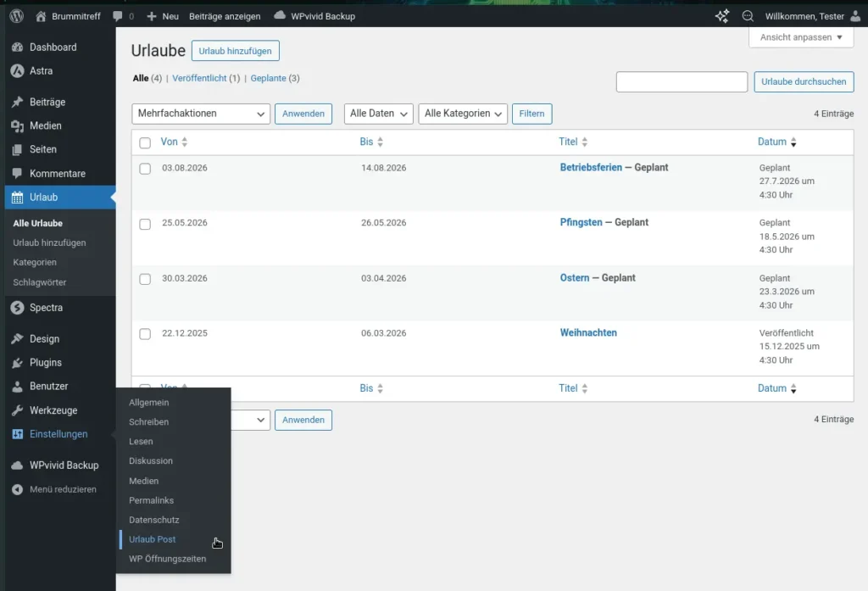Click the WPvivid Backup sidebar cloud icon
Image resolution: width=868 pixels, height=591 pixels.
click(17, 466)
